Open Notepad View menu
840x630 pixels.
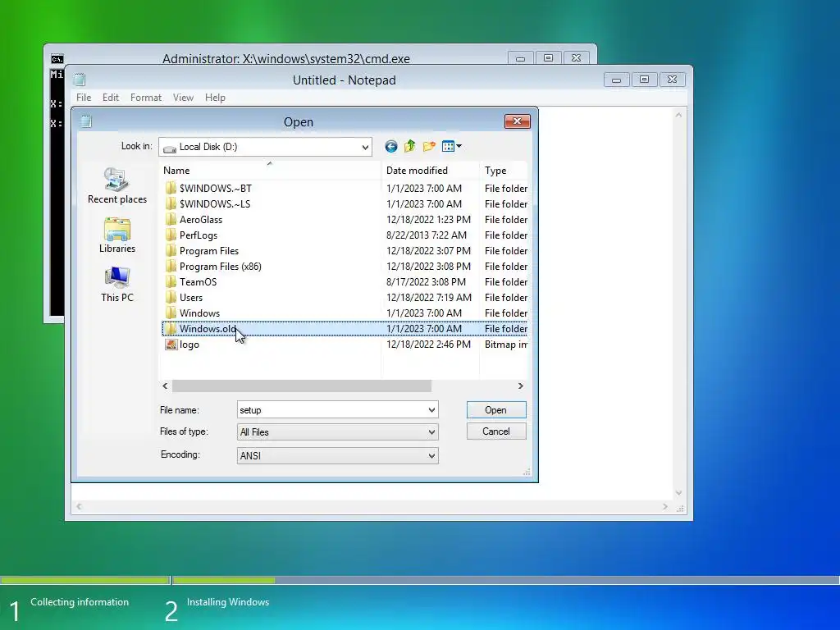tap(183, 98)
